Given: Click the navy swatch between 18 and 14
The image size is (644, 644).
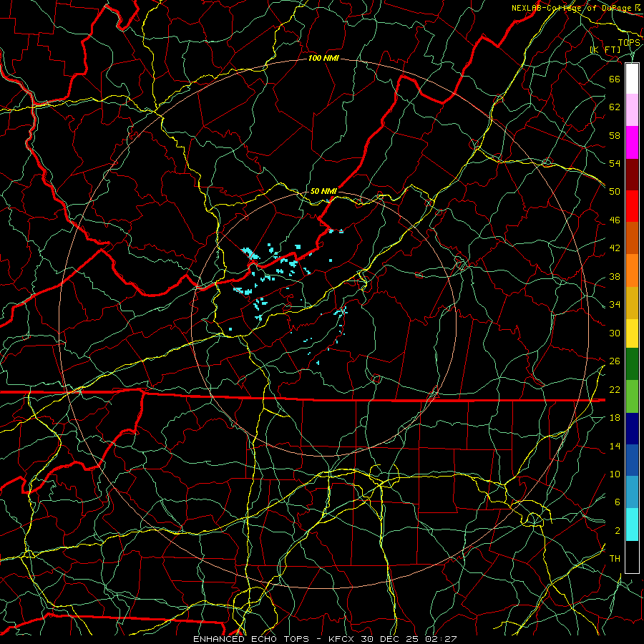Looking at the screenshot, I should (632, 429).
